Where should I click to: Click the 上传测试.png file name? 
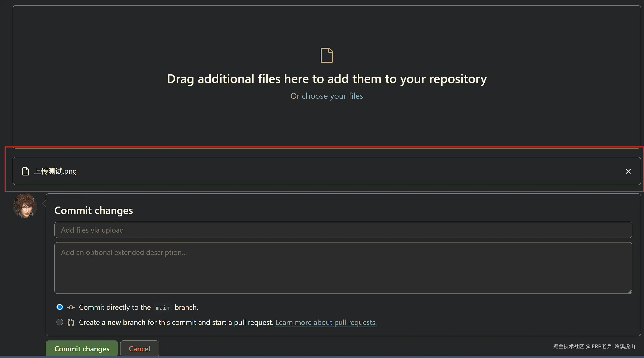pos(55,171)
